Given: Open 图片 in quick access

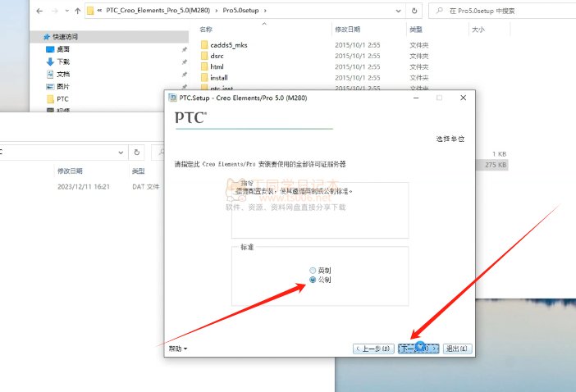Looking at the screenshot, I should [63, 87].
